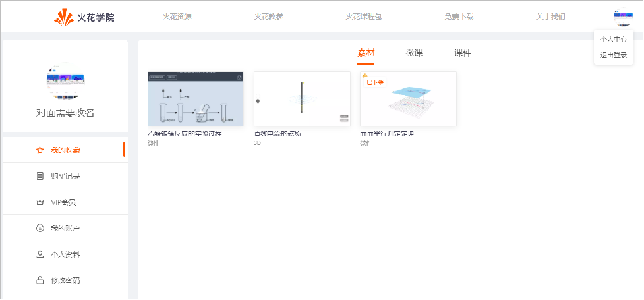The image size is (644, 300).
Task: Click the user avatar in the top bar
Action: coord(623,18)
